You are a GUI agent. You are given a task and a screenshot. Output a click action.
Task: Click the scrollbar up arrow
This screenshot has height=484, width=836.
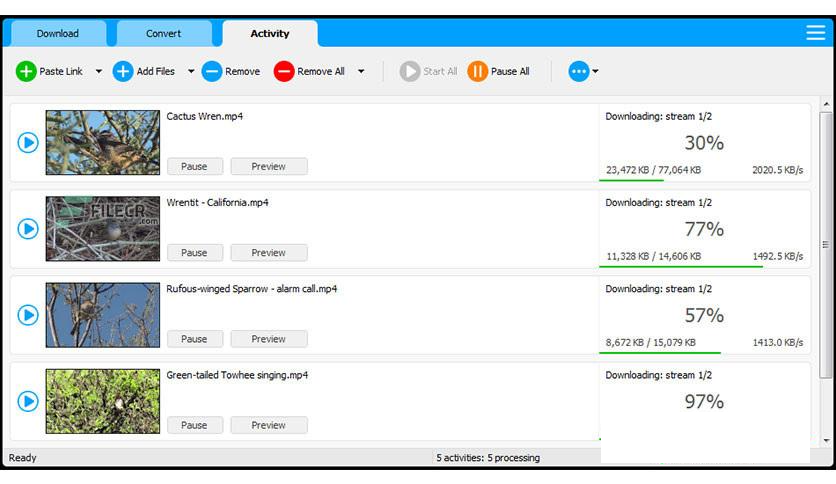coord(826,104)
